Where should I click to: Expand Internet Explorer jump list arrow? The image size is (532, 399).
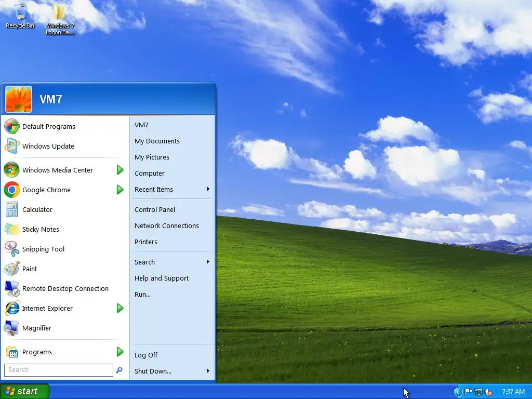click(120, 308)
